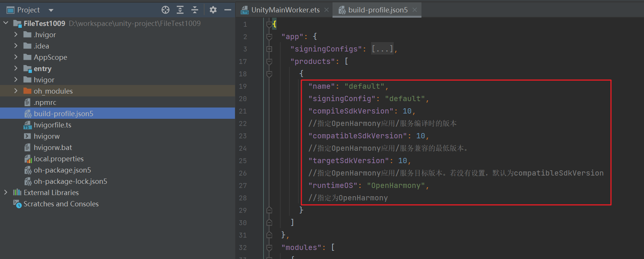Select the build-profile.json5 editor tab
The height and width of the screenshot is (259, 644).
point(378,10)
